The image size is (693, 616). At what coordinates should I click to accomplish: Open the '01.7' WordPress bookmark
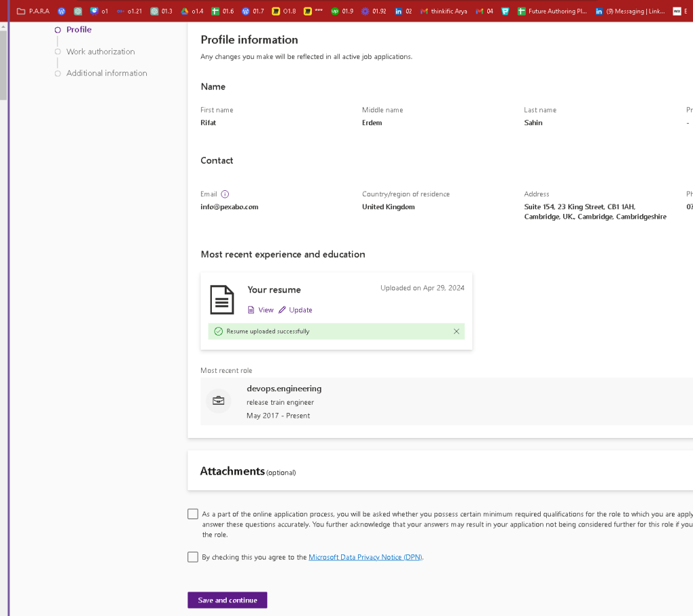click(x=253, y=11)
